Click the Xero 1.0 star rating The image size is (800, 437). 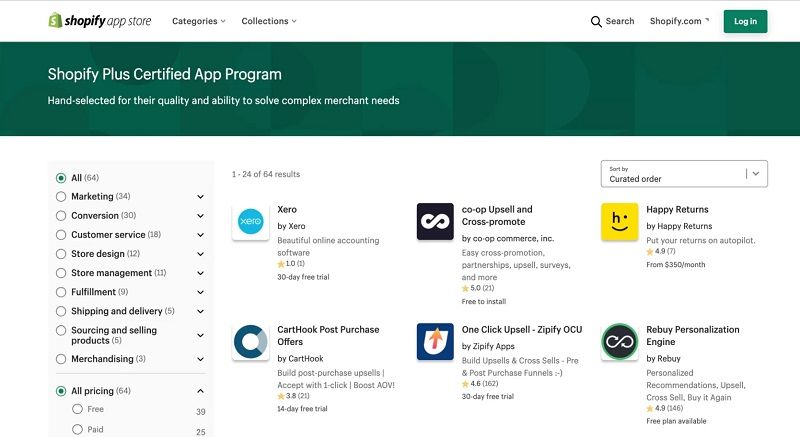tap(291, 264)
